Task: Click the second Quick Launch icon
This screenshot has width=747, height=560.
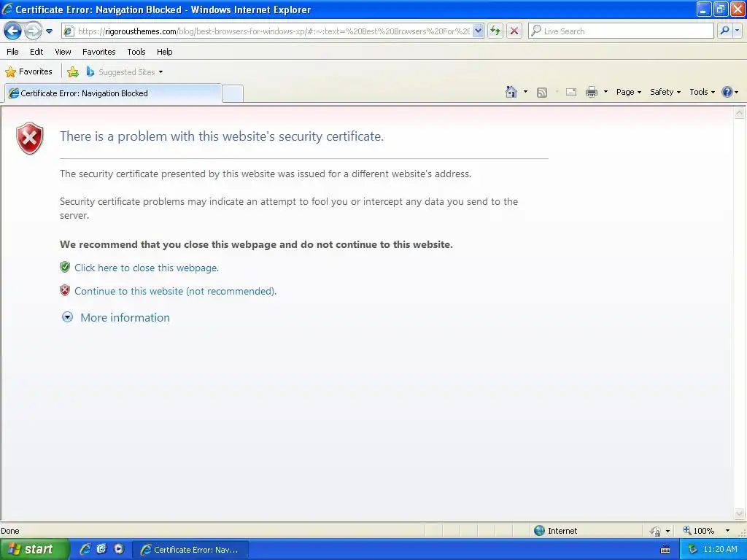Action: (102, 549)
